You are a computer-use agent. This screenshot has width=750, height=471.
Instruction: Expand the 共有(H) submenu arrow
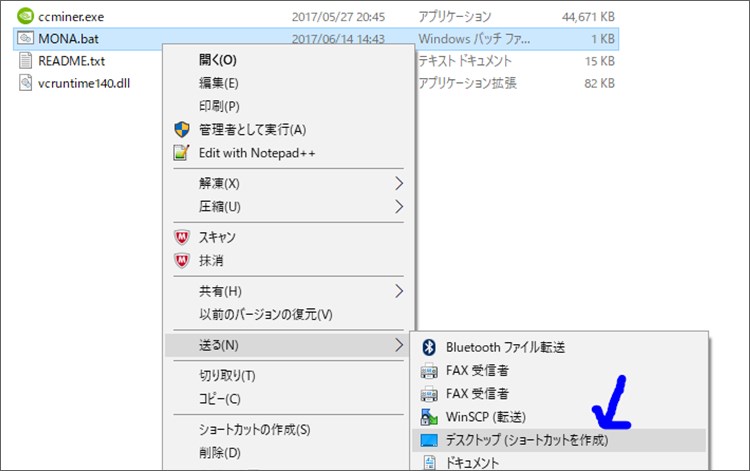[x=399, y=291]
